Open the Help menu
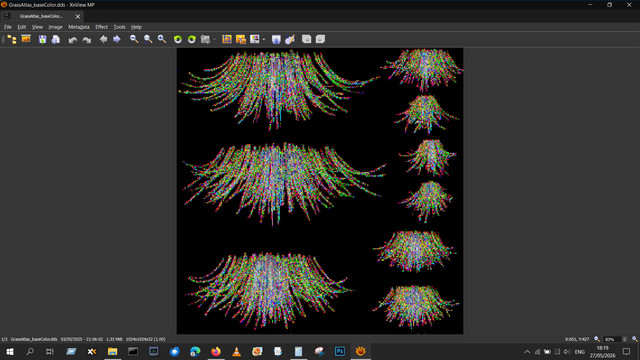The height and width of the screenshot is (360, 640). (136, 27)
